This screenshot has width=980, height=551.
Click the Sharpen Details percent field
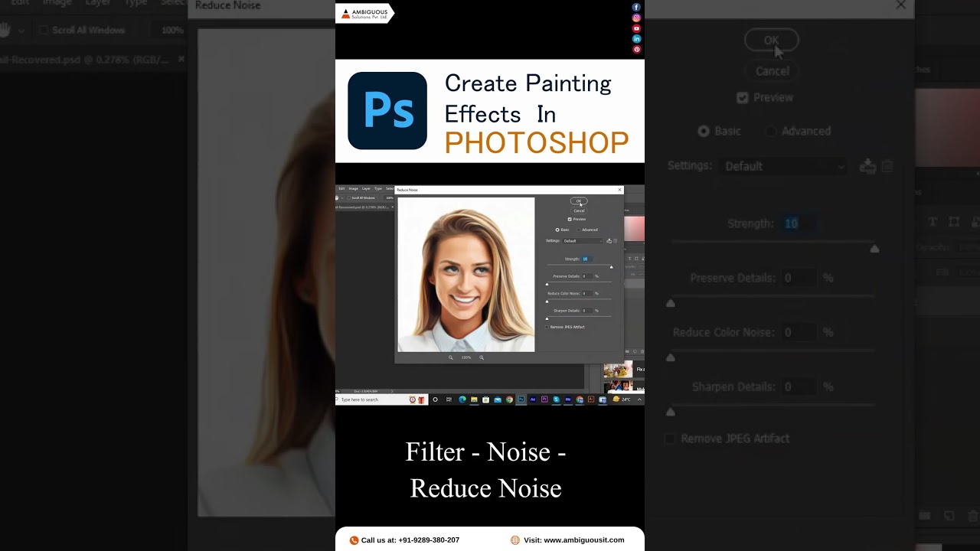click(x=587, y=311)
